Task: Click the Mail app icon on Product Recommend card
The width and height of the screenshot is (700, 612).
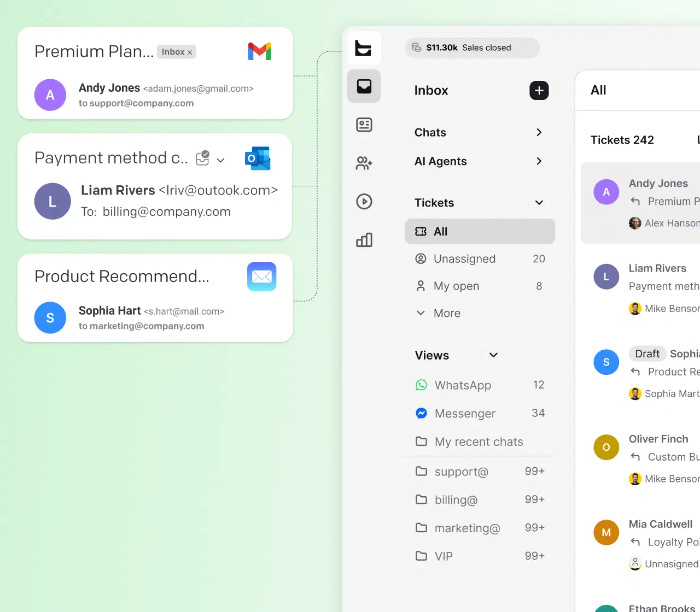Action: [x=261, y=276]
